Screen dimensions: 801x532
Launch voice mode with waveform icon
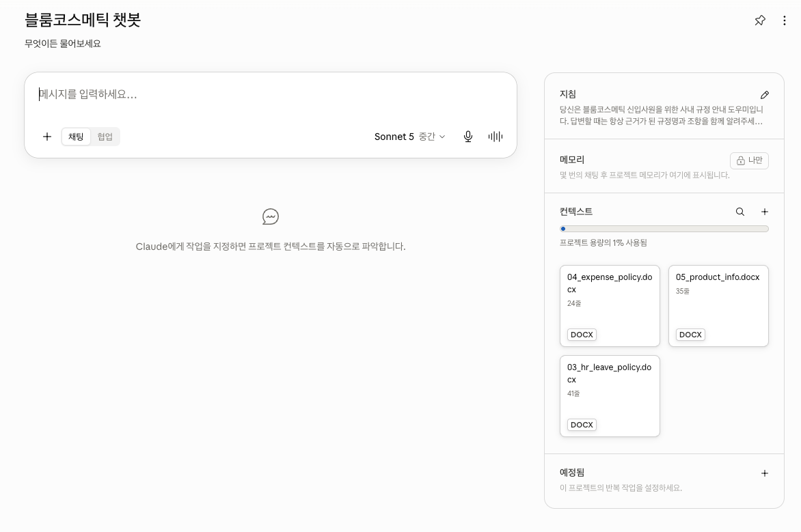click(x=495, y=137)
